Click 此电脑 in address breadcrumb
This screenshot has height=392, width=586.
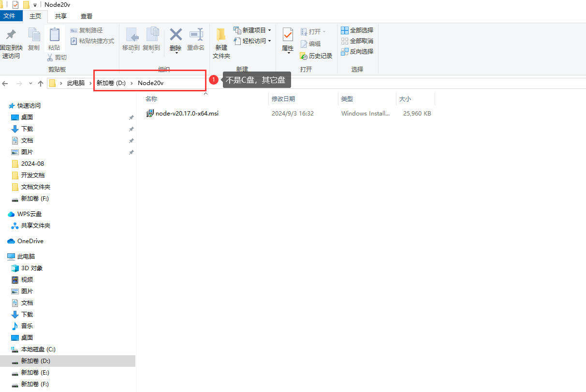[x=76, y=83]
